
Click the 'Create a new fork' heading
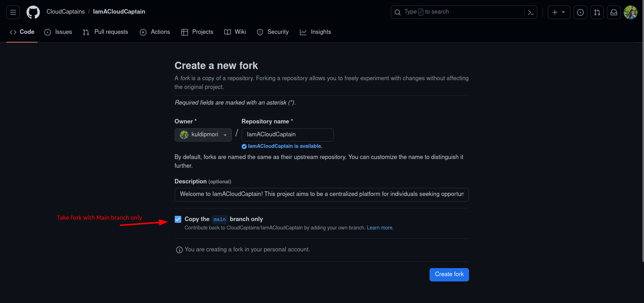tap(216, 66)
